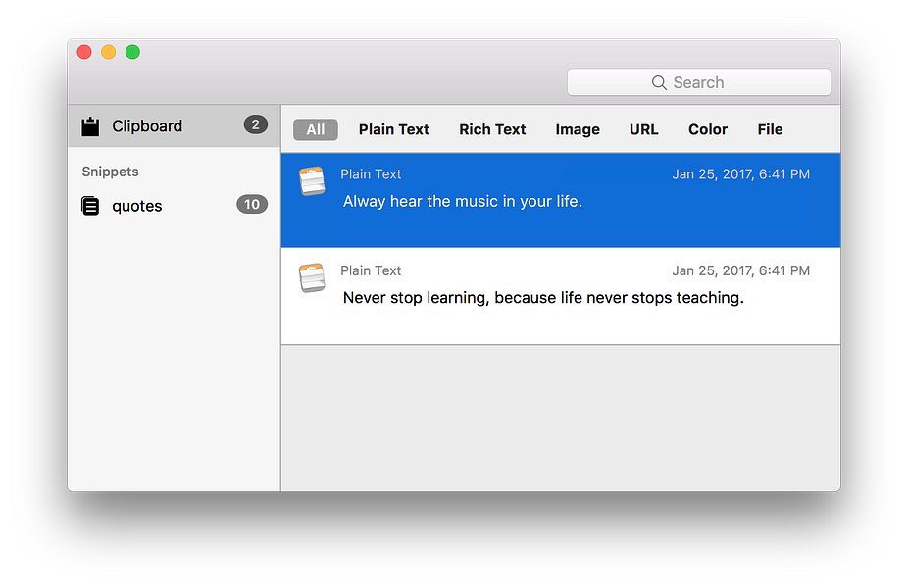Click 'Plain Text' label of the highlighted 'Alway hear the music' entry
This screenshot has width=908, height=588.
(371, 174)
